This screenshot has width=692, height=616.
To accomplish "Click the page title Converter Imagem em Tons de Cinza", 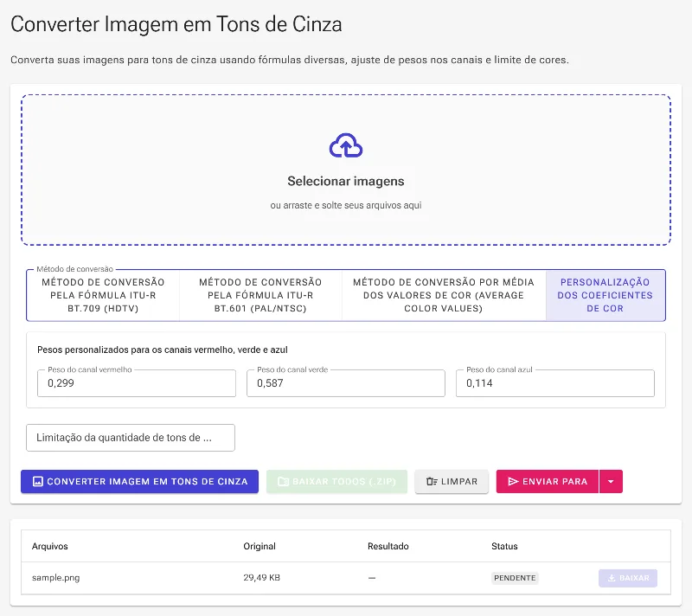I will 176,24.
